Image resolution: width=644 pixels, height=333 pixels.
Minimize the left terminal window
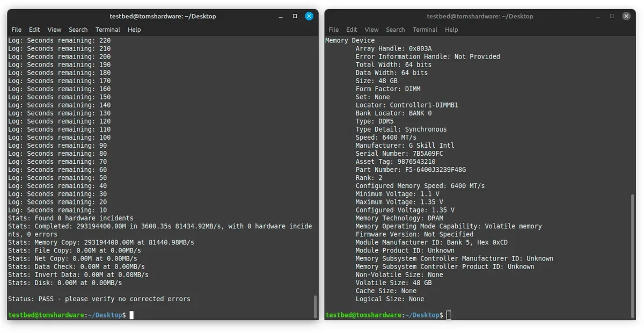point(281,16)
